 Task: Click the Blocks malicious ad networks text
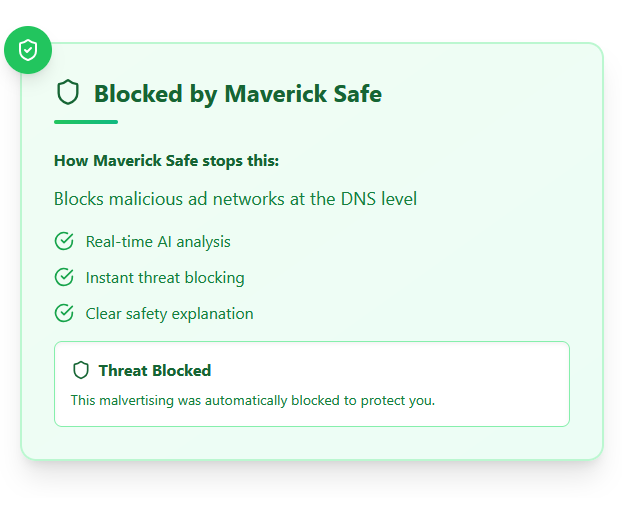point(236,199)
